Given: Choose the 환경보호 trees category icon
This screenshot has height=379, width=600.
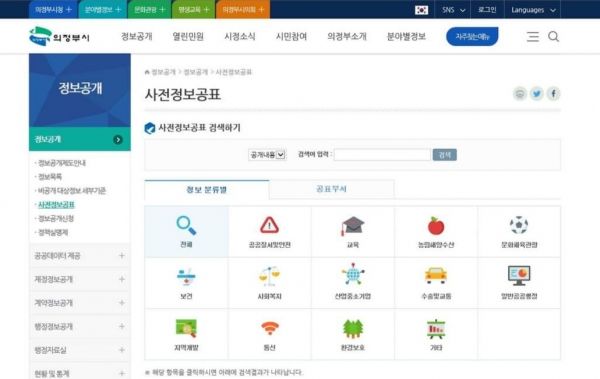Looking at the screenshot, I should (353, 328).
